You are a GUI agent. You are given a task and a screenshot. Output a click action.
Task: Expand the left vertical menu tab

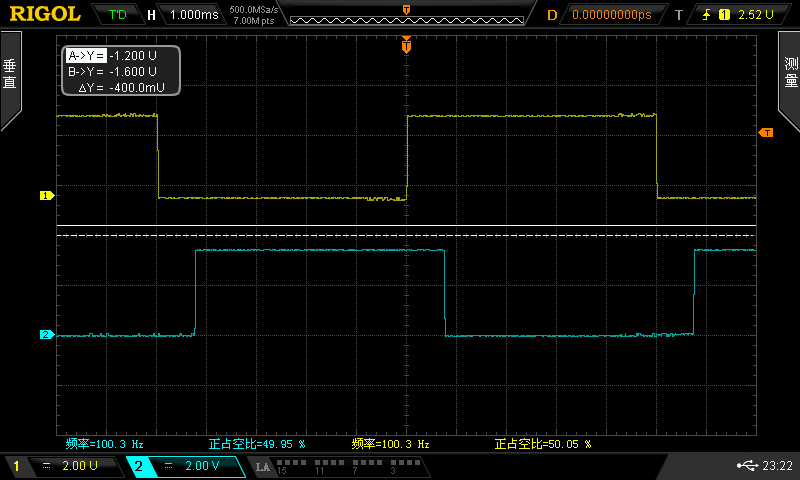point(10,80)
